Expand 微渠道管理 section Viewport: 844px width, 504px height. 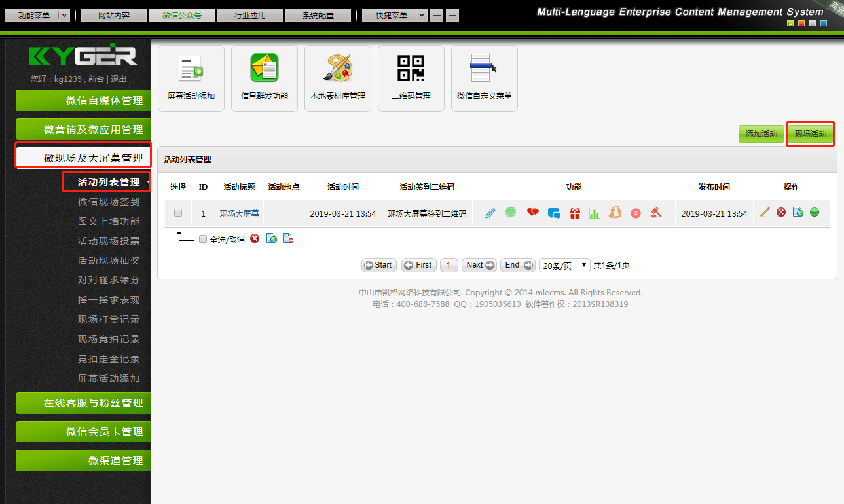83,461
